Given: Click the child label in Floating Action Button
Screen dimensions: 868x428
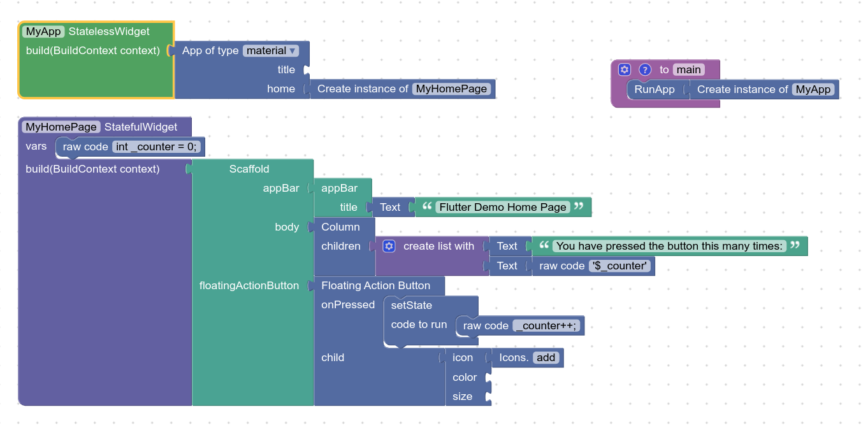Looking at the screenshot, I should click(x=333, y=357).
